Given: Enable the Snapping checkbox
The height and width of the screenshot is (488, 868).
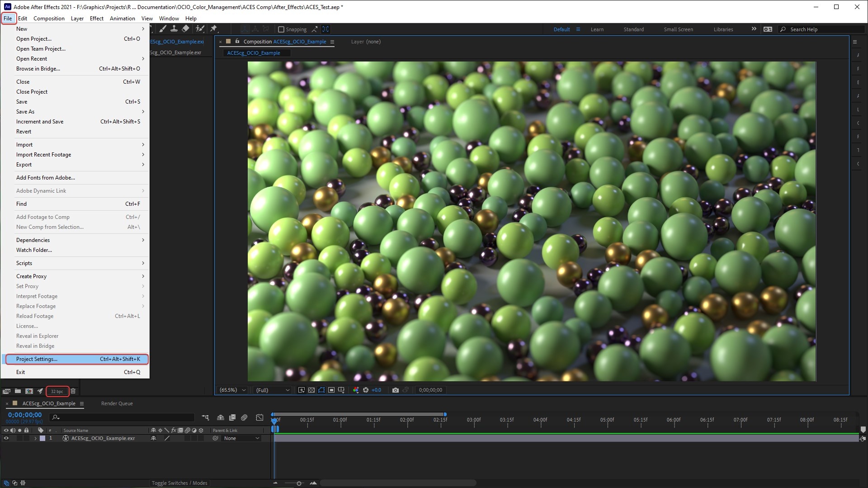Looking at the screenshot, I should [281, 29].
